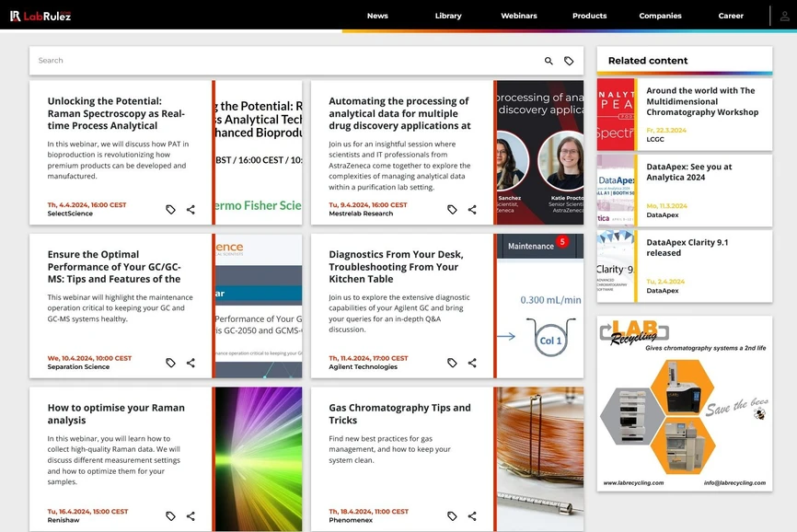Tag the Raman Spectroscopy SelectScience webinar
This screenshot has height=532, width=797.
[x=170, y=209]
